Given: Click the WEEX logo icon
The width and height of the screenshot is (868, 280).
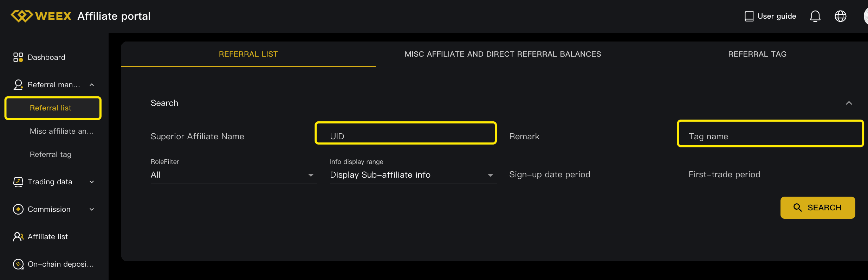Looking at the screenshot, I should click(22, 16).
